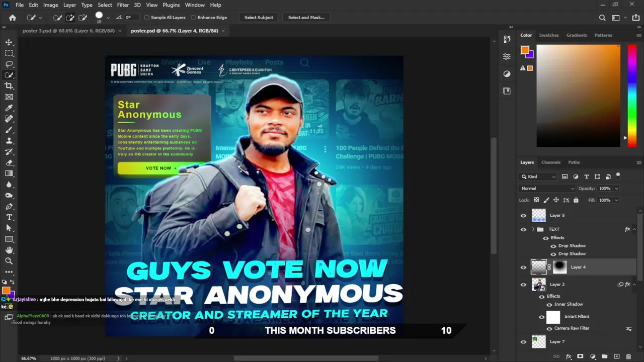Click the foreground orange color swatch in toolbar
The height and width of the screenshot is (362, 644).
coord(6,290)
